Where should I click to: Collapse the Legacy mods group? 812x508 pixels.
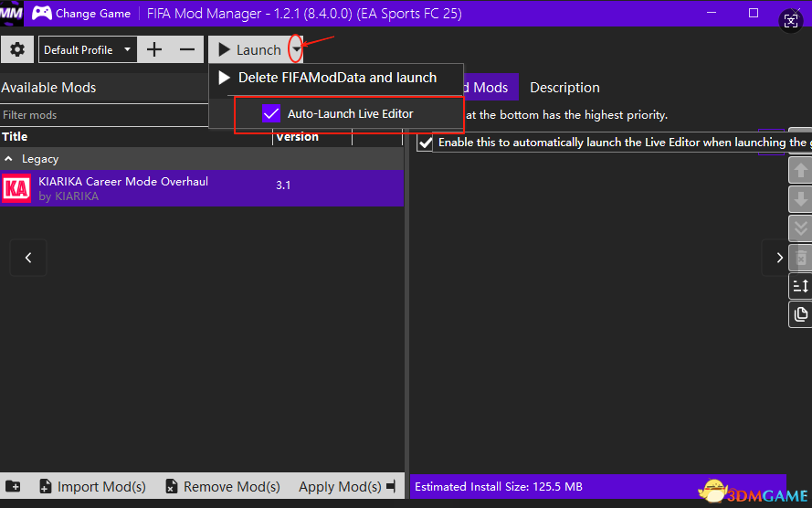coord(9,159)
